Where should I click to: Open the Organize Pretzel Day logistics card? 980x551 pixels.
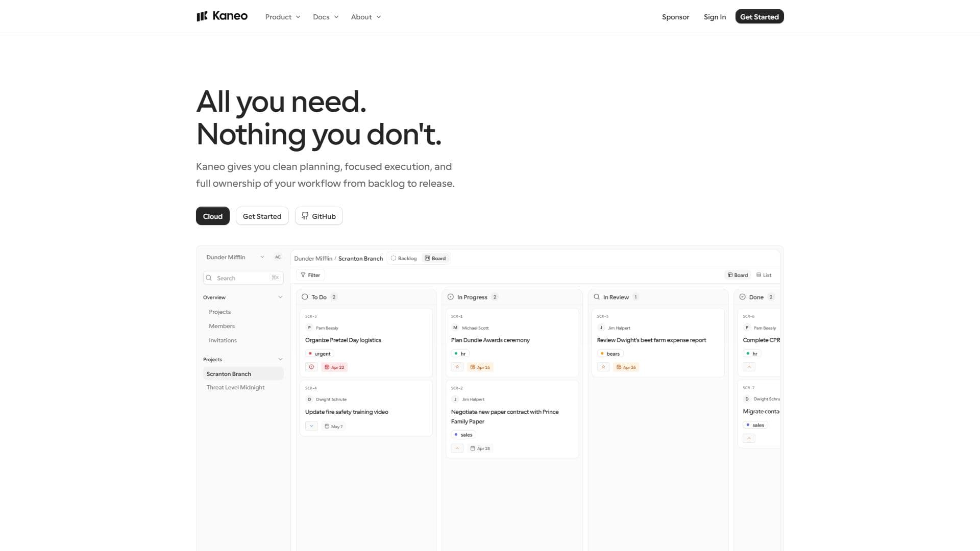(366, 342)
